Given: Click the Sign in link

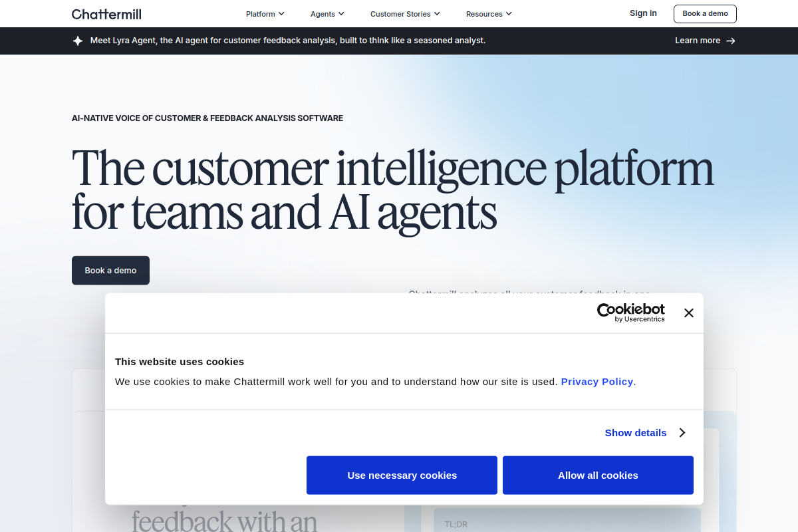Looking at the screenshot, I should [643, 13].
